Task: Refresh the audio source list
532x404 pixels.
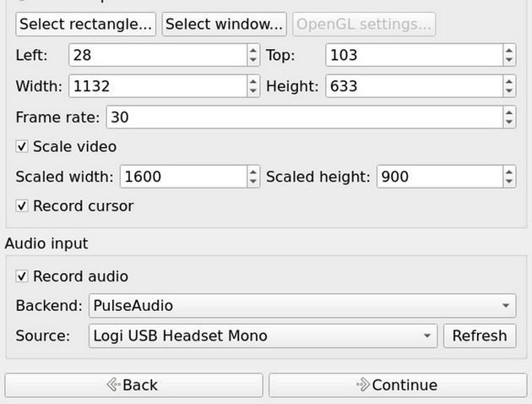Action: pos(479,336)
